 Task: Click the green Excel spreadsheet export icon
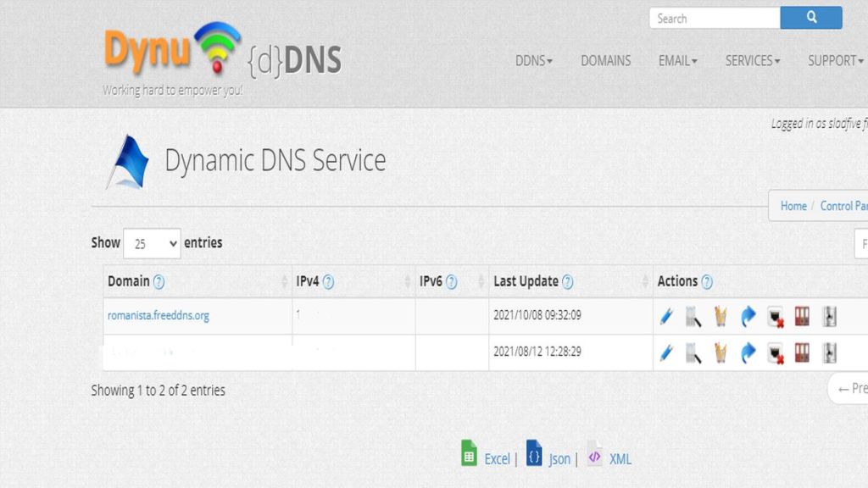click(x=469, y=453)
